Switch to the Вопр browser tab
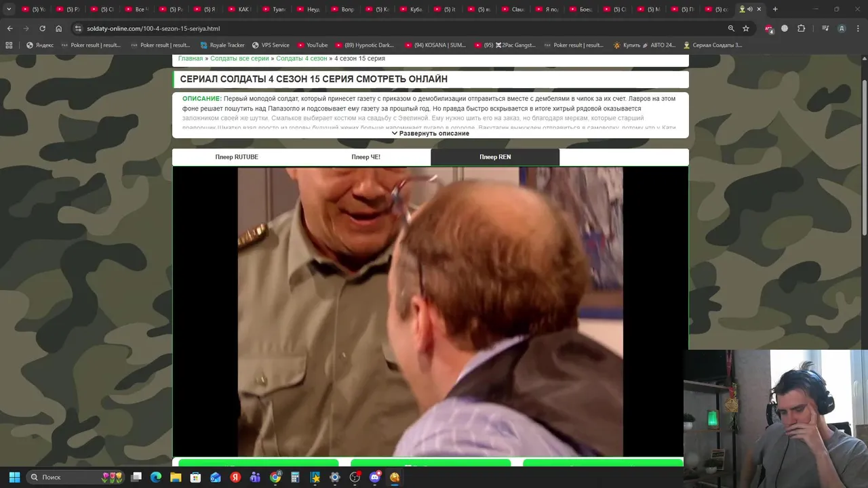Viewport: 868px width, 488px height. point(343,9)
